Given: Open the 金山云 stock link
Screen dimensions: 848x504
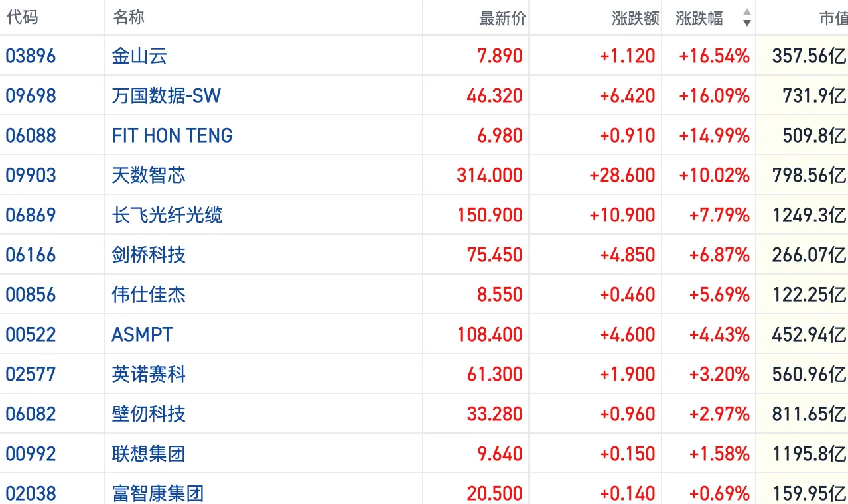Looking at the screenshot, I should (x=139, y=56).
